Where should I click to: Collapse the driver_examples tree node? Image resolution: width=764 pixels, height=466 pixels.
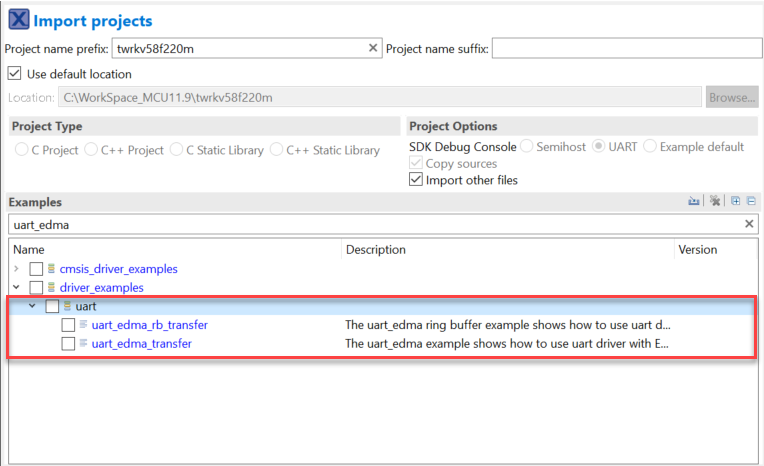coord(15,288)
